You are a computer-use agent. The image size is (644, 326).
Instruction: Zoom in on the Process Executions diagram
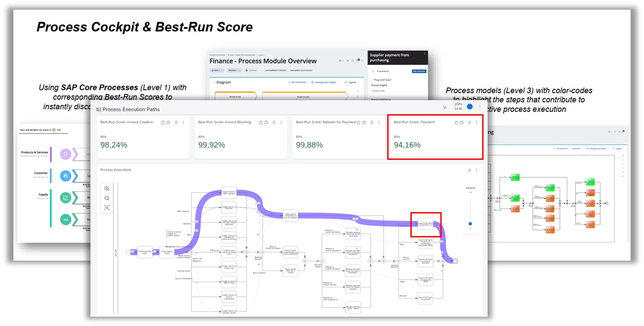pos(107,189)
